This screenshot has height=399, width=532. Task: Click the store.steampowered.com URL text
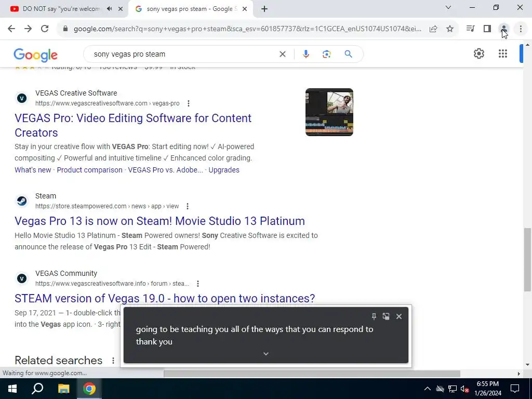coord(107,206)
